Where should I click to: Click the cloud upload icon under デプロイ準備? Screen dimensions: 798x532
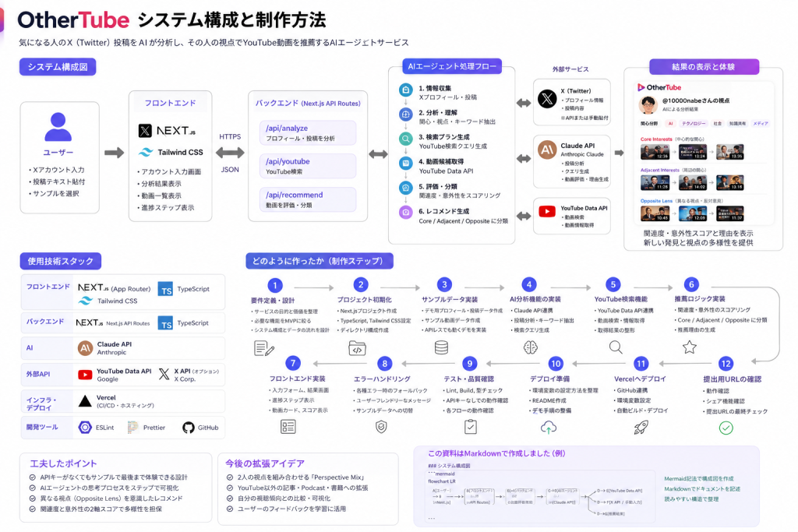[548, 427]
